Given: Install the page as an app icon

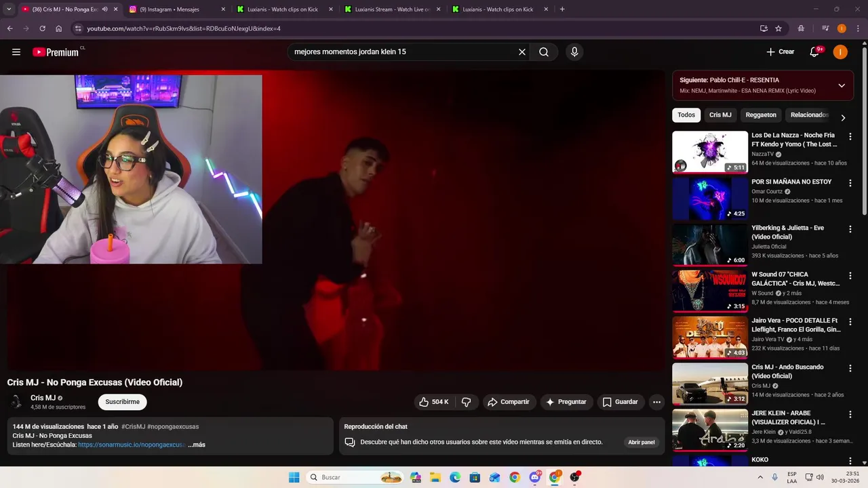Looking at the screenshot, I should click(x=764, y=28).
